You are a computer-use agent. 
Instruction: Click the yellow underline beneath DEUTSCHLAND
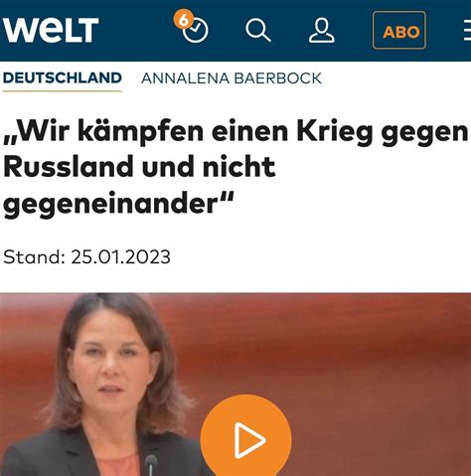63,90
